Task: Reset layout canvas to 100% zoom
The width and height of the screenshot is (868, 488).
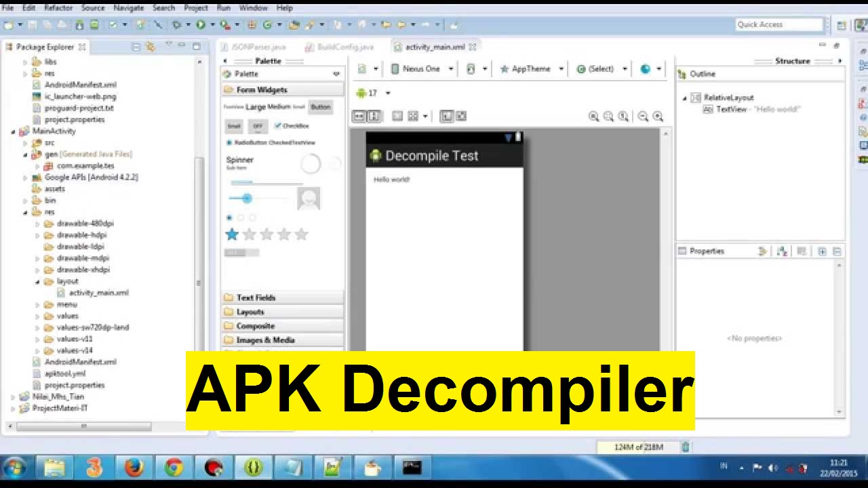Action: pos(623,117)
